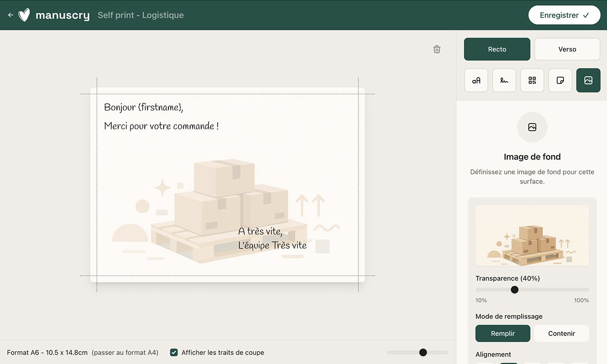Select the "Bonjour {firstname}," text on card

pos(144,107)
